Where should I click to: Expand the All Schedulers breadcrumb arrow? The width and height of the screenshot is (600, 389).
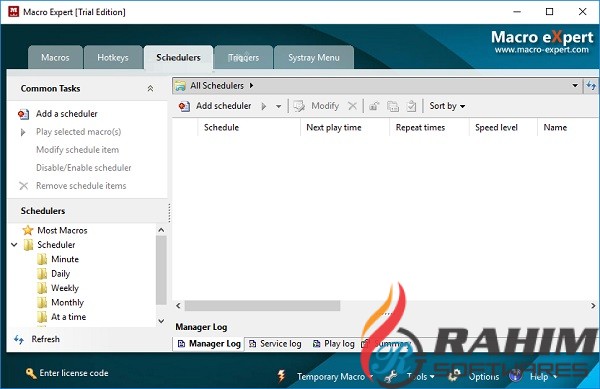(251, 86)
